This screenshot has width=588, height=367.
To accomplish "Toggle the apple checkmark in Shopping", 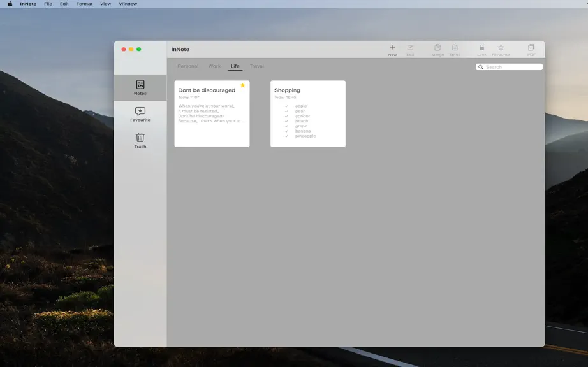I will coord(287,106).
